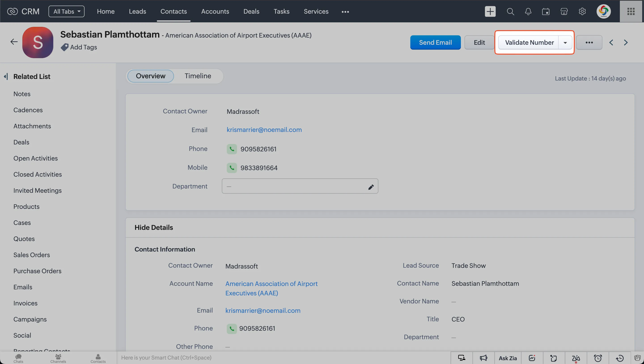The image size is (644, 364).
Task: Click the notifications bell icon
Action: click(528, 11)
